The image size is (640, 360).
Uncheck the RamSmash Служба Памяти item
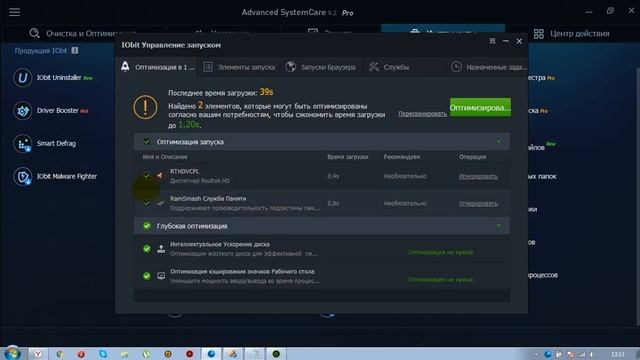tap(147, 203)
